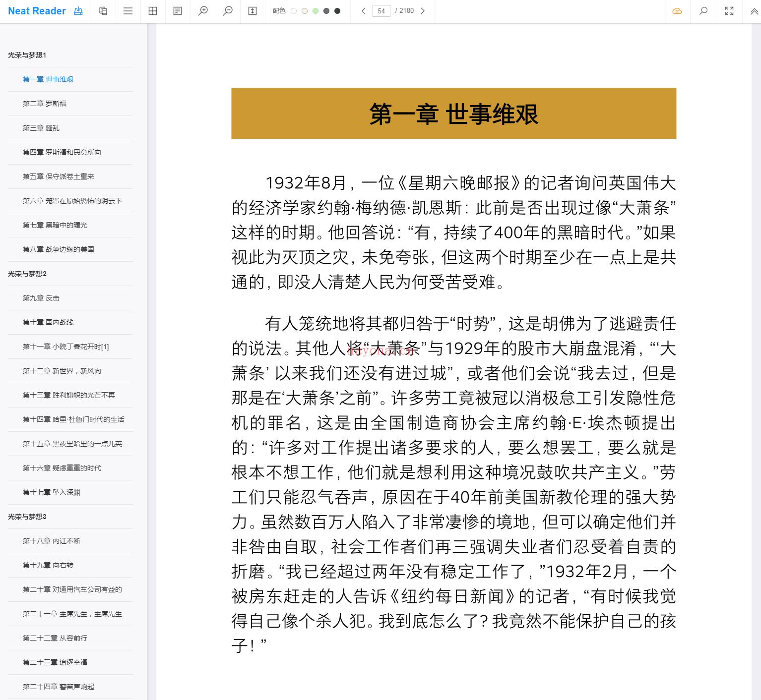
Task: Zoom in with the magnifier plus icon
Action: click(x=203, y=11)
